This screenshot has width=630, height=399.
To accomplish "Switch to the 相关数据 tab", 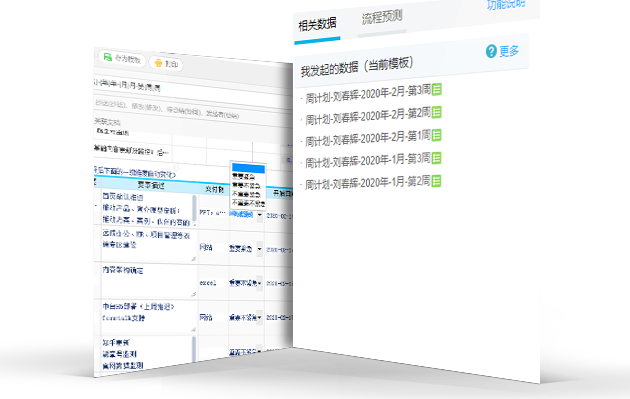I will (x=317, y=25).
